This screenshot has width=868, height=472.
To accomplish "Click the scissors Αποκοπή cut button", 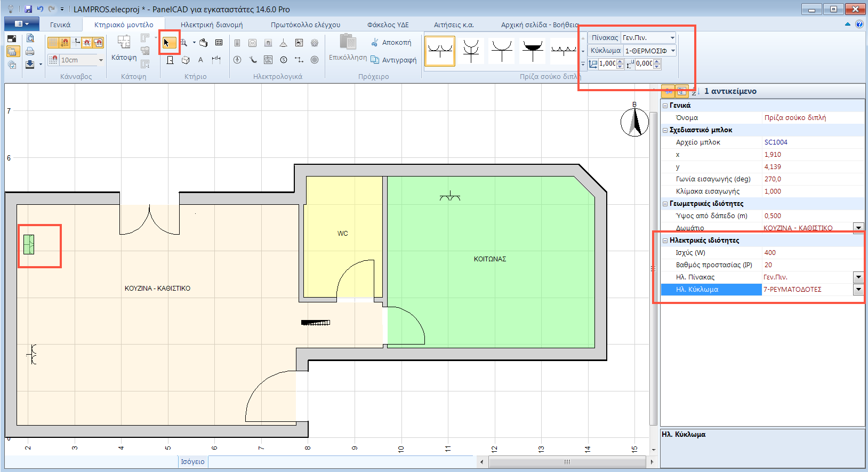I will [391, 43].
